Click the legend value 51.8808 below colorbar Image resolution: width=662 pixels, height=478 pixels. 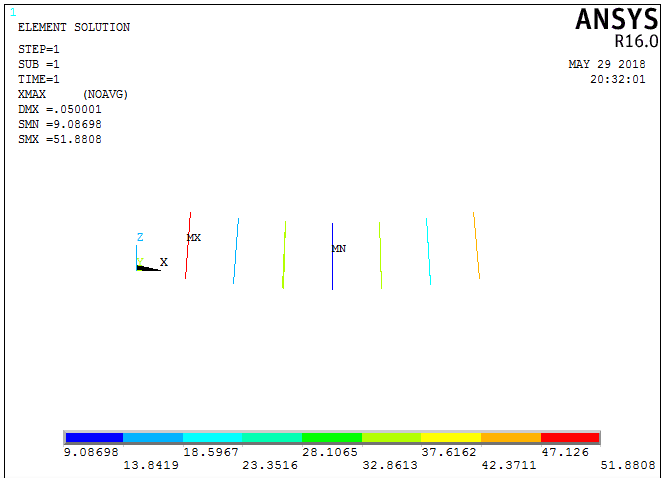pyautogui.click(x=628, y=465)
